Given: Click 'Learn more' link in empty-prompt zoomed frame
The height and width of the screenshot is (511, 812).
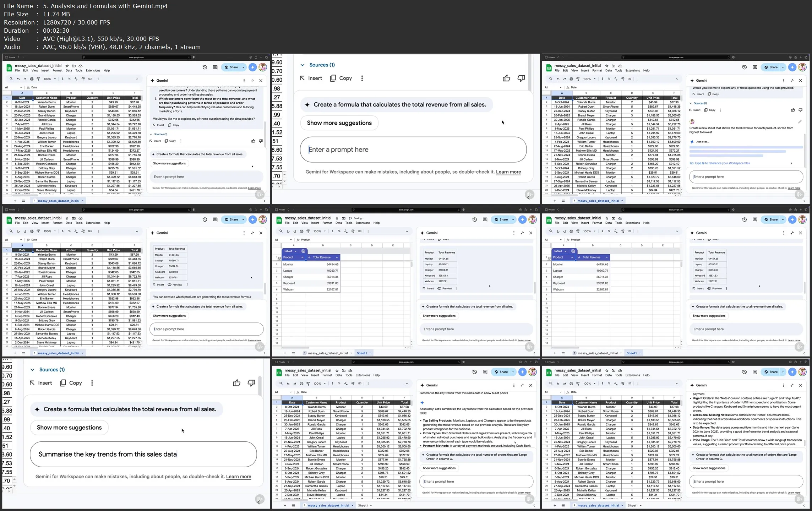Looking at the screenshot, I should click(508, 172).
